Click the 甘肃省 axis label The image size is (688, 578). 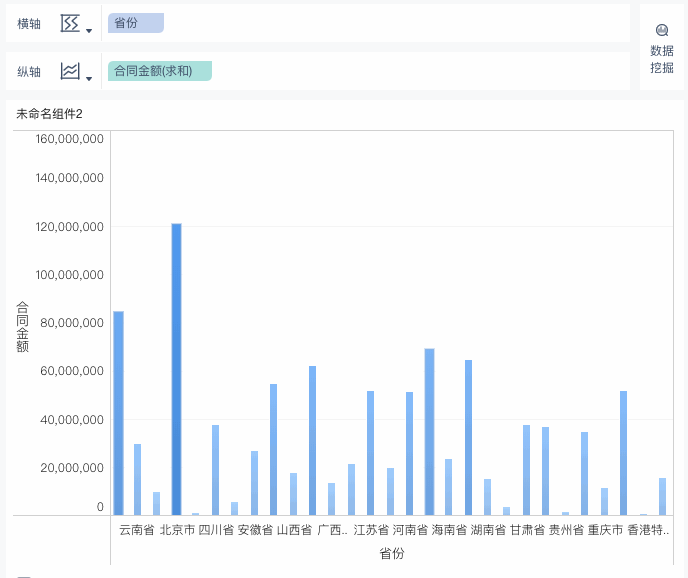coord(527,530)
